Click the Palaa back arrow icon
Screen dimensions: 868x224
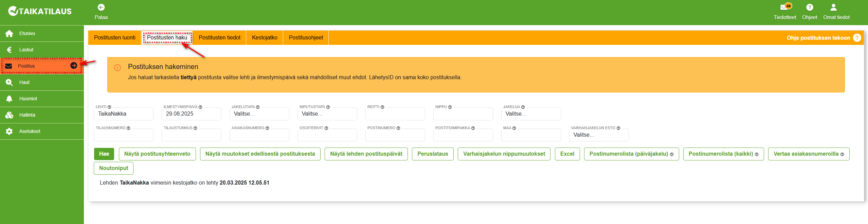101,7
